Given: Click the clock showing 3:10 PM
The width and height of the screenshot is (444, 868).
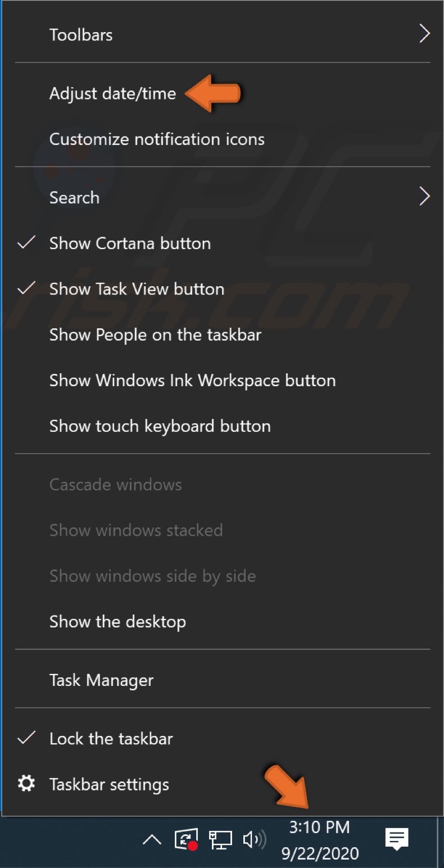Looking at the screenshot, I should pyautogui.click(x=319, y=826).
